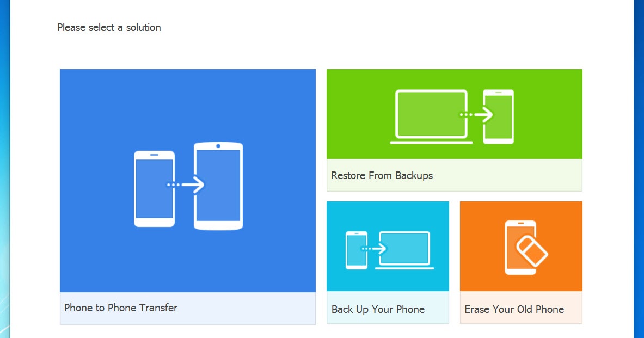Click the Back Up Your Phone label
The width and height of the screenshot is (644, 338).
pyautogui.click(x=378, y=309)
